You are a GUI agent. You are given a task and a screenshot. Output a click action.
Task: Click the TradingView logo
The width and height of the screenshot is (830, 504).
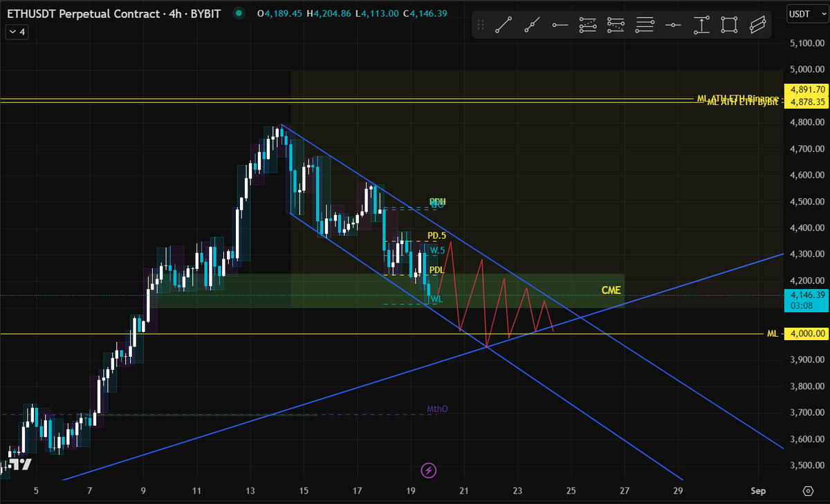point(20,464)
